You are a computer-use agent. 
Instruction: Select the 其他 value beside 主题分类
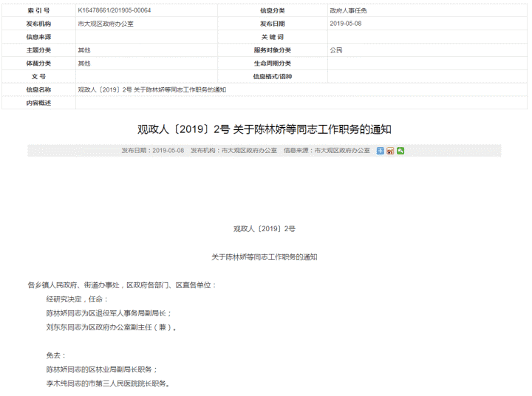tap(84, 50)
